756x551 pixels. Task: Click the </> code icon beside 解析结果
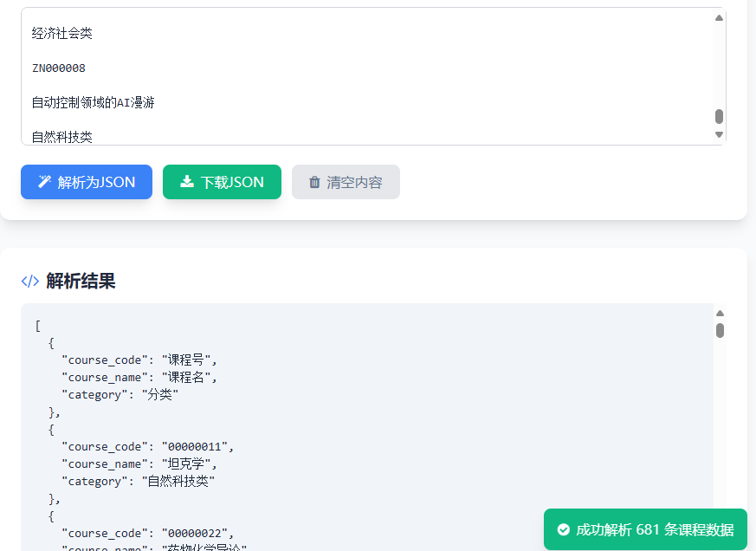coord(29,281)
